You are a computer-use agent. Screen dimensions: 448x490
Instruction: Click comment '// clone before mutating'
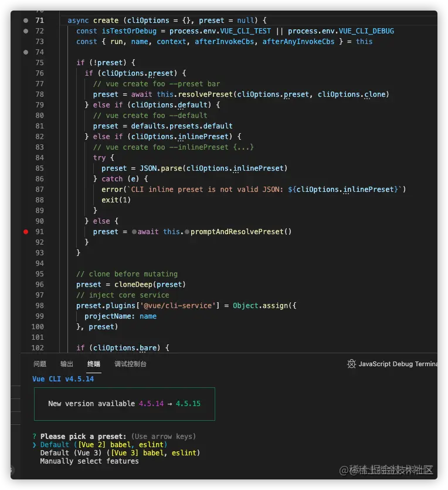[127, 274]
